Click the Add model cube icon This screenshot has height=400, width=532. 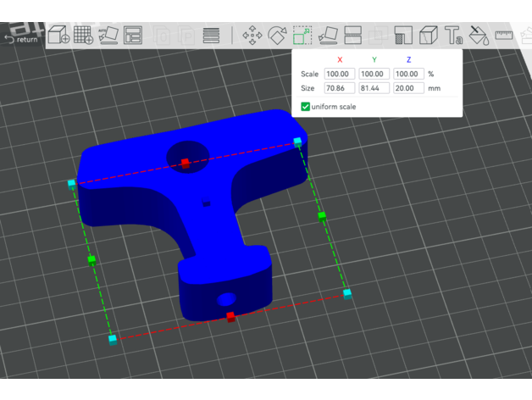pos(58,36)
